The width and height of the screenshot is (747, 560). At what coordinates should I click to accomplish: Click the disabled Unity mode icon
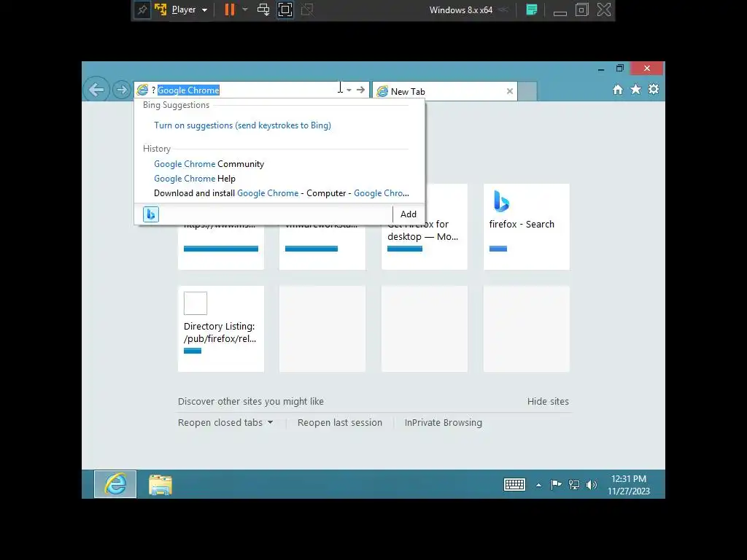click(307, 9)
